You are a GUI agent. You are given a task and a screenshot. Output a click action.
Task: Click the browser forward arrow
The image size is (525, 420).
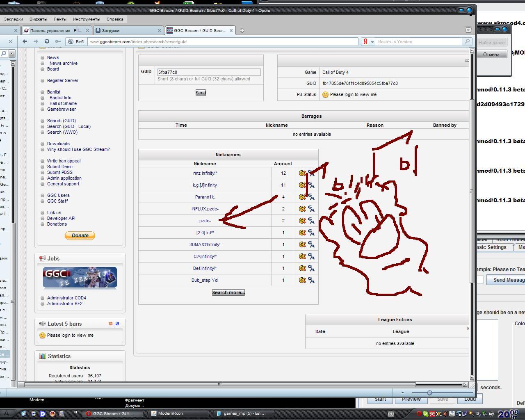tap(36, 41)
